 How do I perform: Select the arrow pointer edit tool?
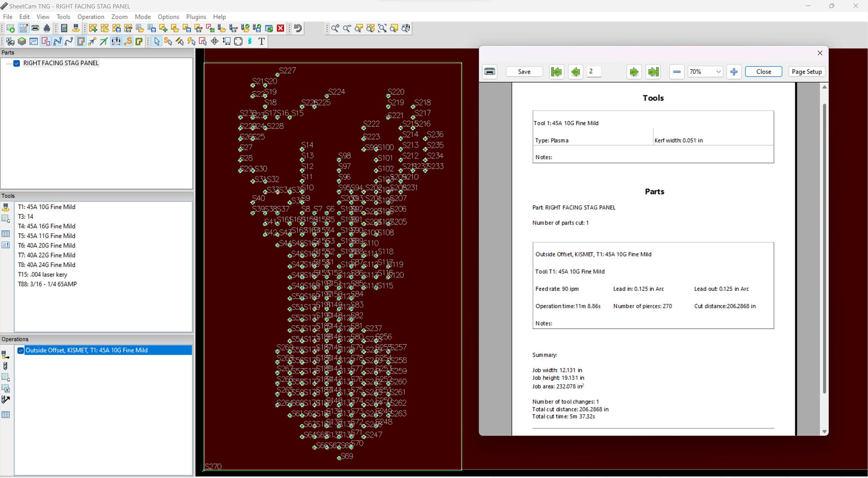[x=157, y=42]
